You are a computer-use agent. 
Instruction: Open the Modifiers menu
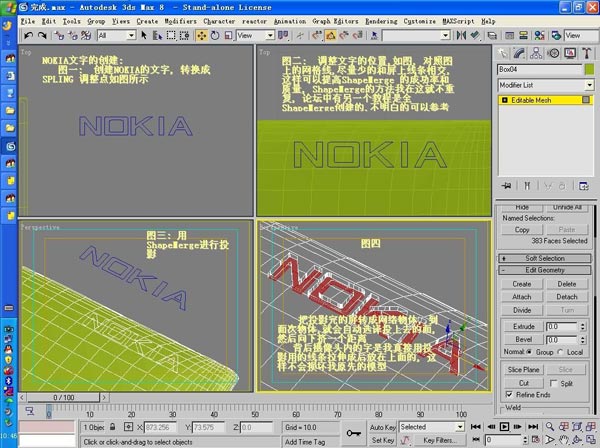(x=180, y=21)
